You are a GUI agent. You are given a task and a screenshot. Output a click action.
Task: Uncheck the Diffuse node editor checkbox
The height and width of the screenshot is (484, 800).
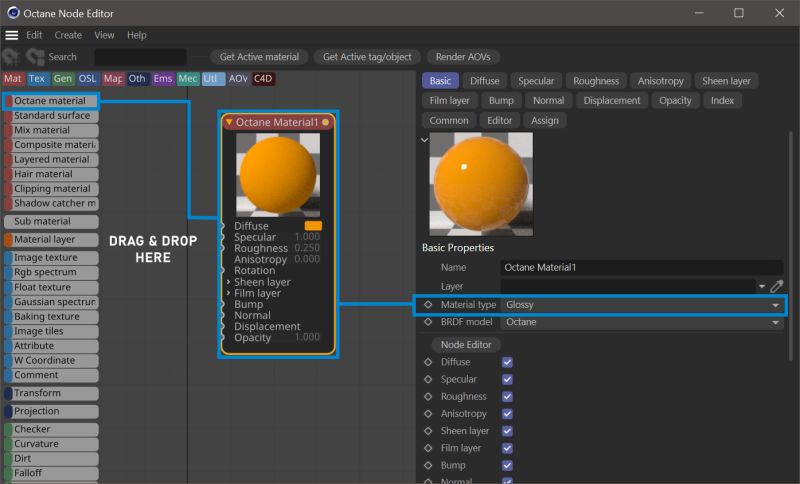click(507, 362)
